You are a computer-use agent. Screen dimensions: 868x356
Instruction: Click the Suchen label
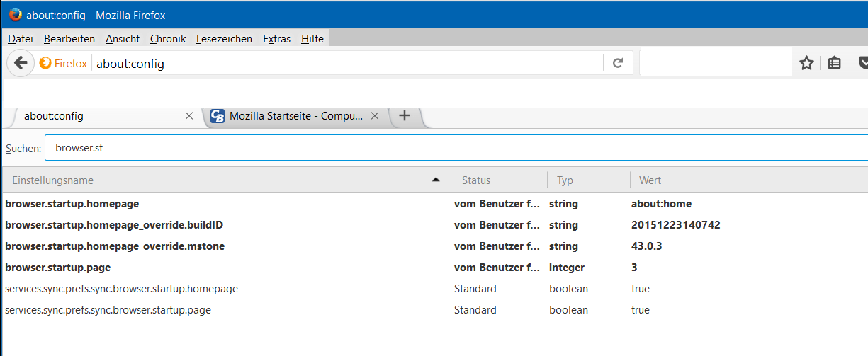pyautogui.click(x=23, y=149)
